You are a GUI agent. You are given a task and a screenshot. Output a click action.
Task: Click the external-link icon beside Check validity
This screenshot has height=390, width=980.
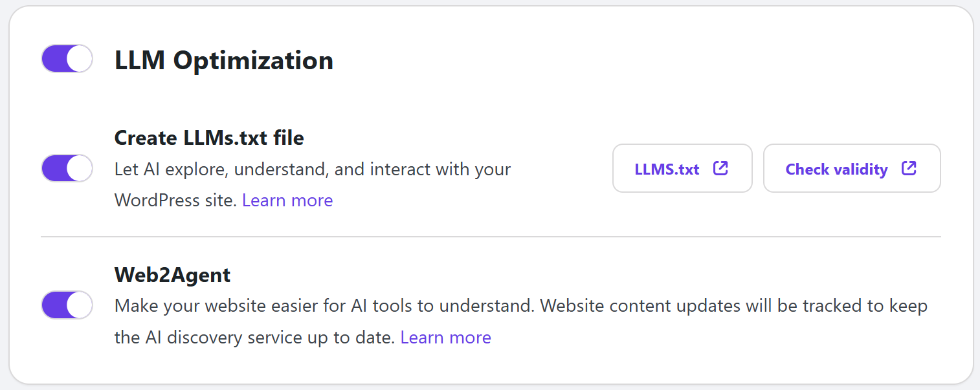(x=909, y=169)
